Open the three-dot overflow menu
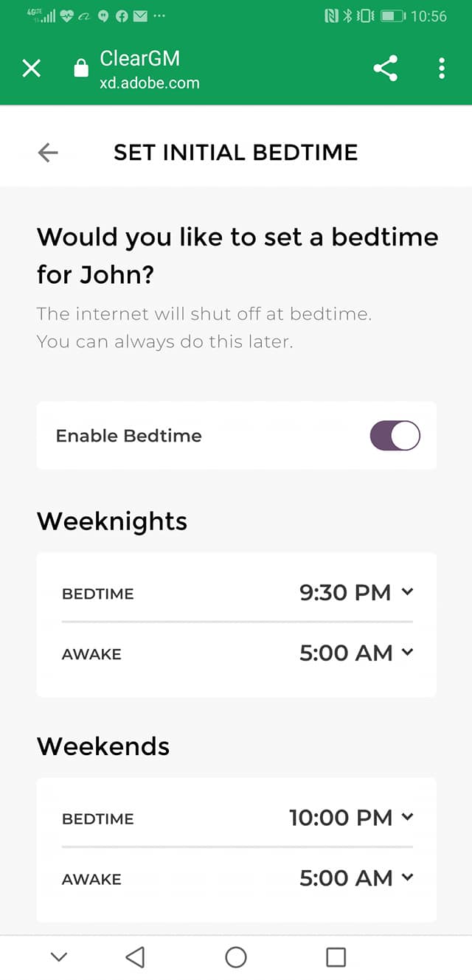Screen dimensions: 472x980 point(441,69)
